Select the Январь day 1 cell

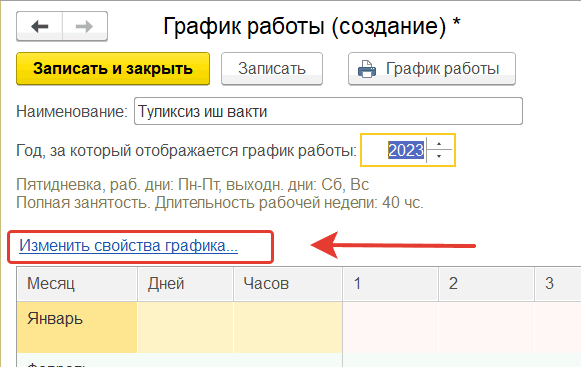(391, 327)
